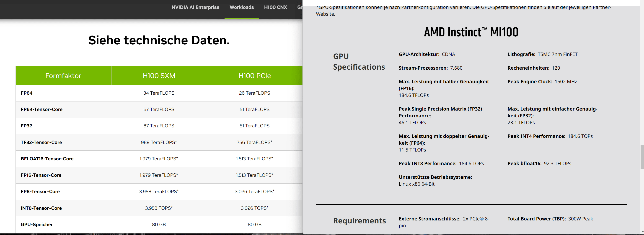Select the Workloads navigation tab
644x235 pixels.
tap(241, 7)
